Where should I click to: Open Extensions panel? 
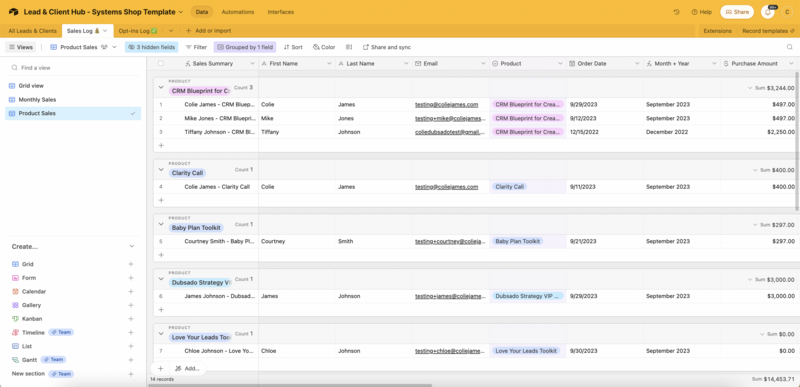[x=717, y=31]
